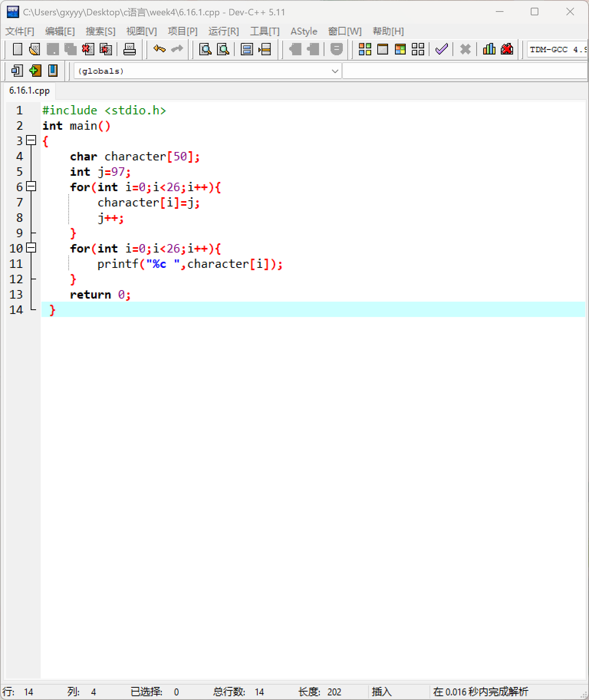Click the Goto line toolbar icon
Viewport: 589px width, 700px height.
coord(265,49)
